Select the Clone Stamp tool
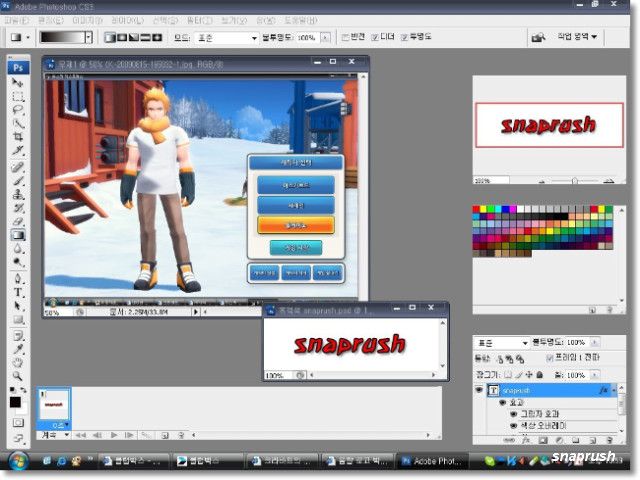This screenshot has width=640, height=480. pos(18,194)
